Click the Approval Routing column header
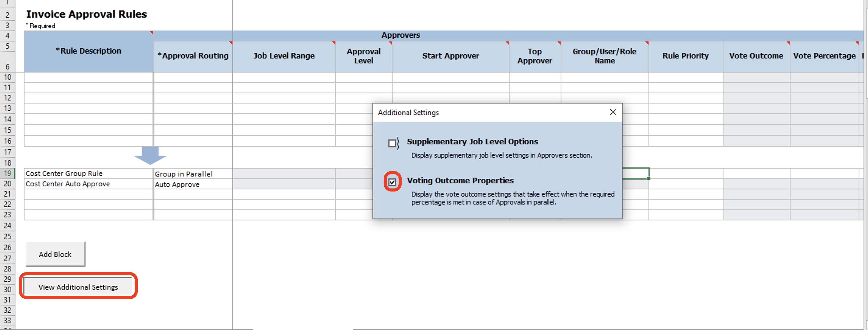The height and width of the screenshot is (330, 868). [x=193, y=56]
